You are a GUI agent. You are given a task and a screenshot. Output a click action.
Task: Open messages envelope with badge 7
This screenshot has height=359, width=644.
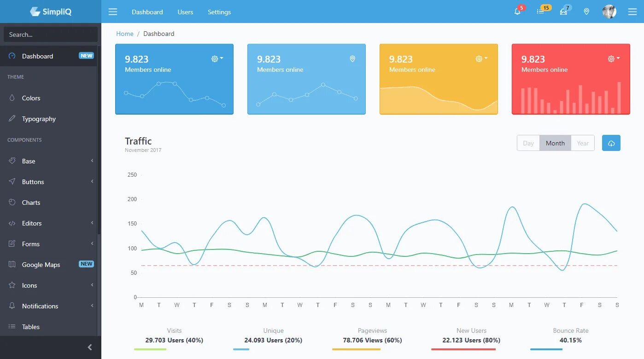click(x=563, y=12)
